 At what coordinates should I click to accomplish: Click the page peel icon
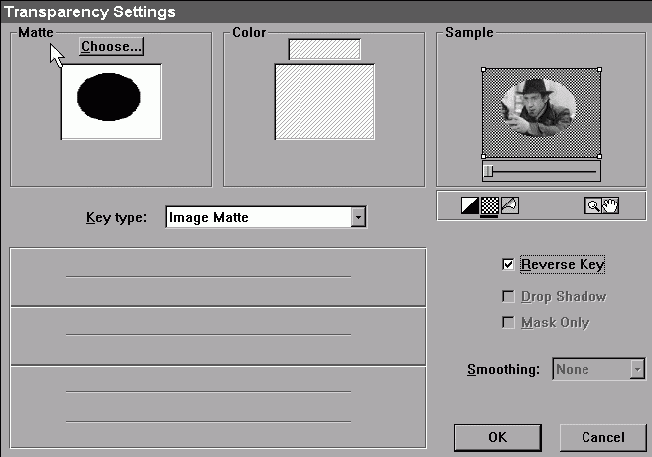tap(509, 206)
